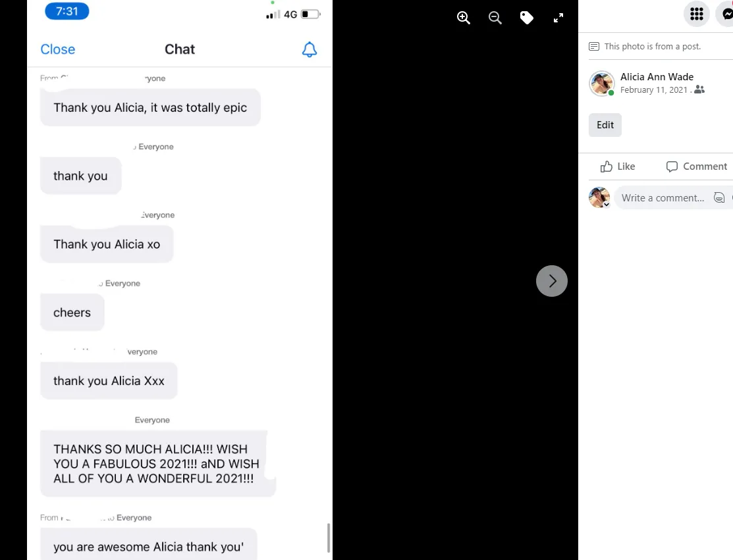Click the 'This photo is from a post' text
Viewport: 733px width, 560px height.
pyautogui.click(x=652, y=46)
